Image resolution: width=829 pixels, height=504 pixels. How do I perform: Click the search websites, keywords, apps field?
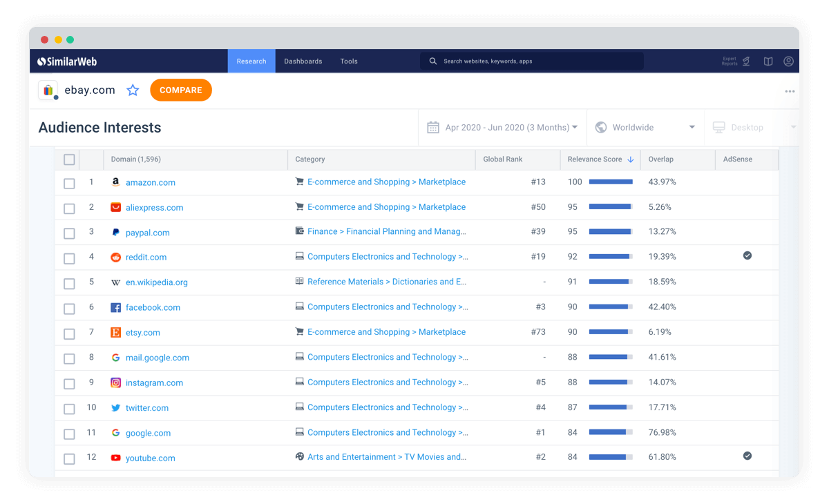pos(532,61)
